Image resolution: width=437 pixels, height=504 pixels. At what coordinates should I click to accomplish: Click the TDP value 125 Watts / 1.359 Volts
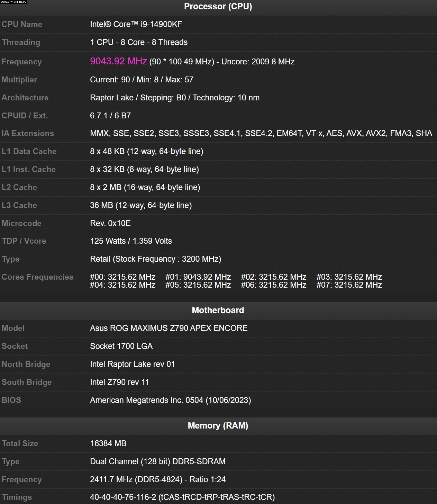131,241
